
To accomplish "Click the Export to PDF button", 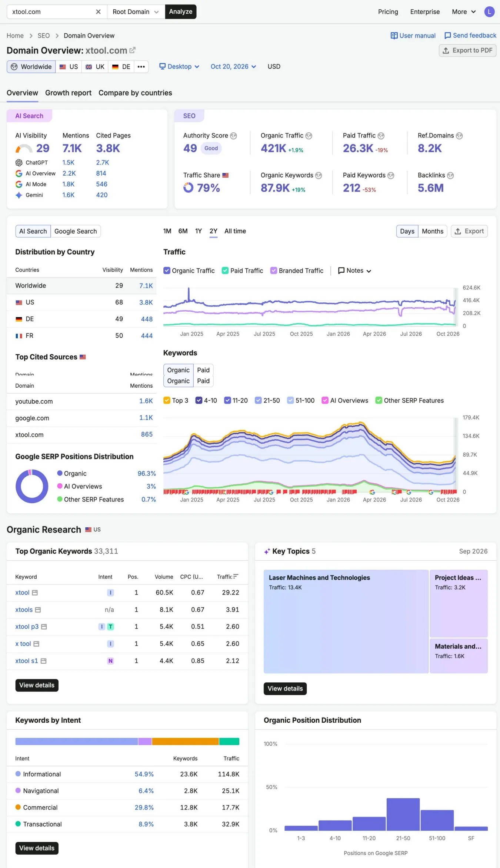I will (467, 50).
